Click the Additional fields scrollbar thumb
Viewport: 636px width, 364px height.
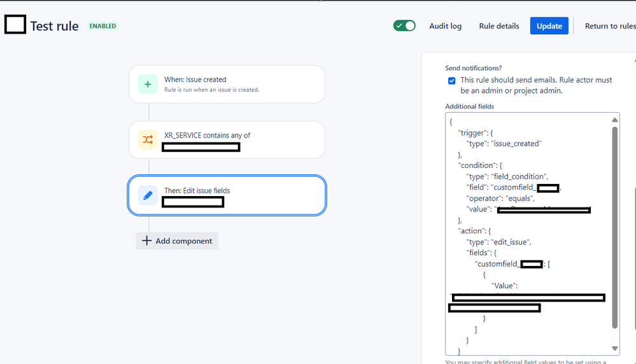pyautogui.click(x=615, y=227)
